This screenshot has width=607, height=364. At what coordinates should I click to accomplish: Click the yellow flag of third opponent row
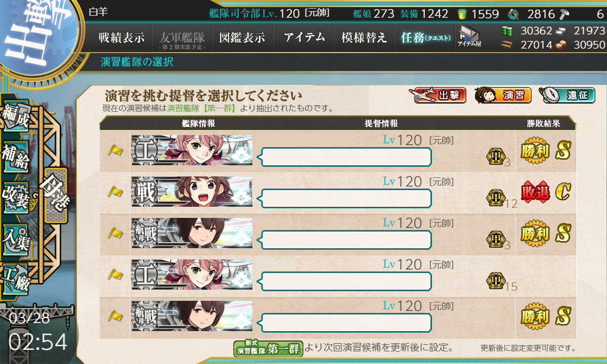point(115,233)
